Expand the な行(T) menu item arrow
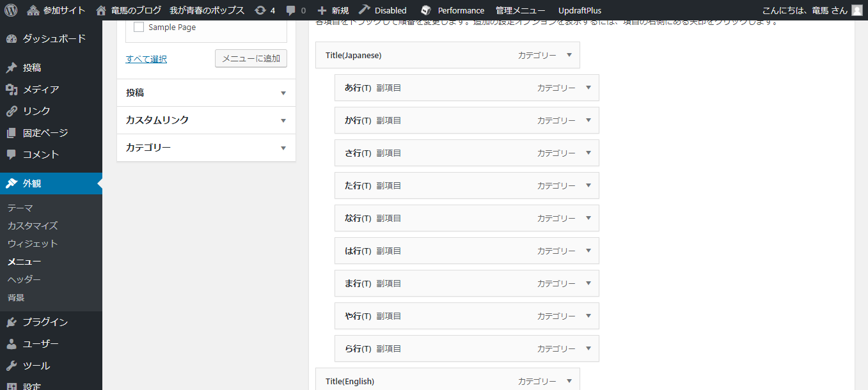Image resolution: width=868 pixels, height=390 pixels. coord(588,218)
